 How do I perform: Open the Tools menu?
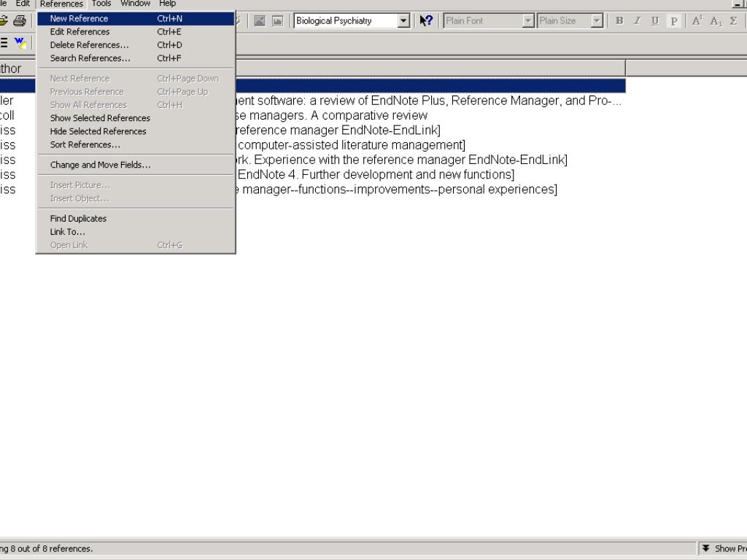coord(101,4)
